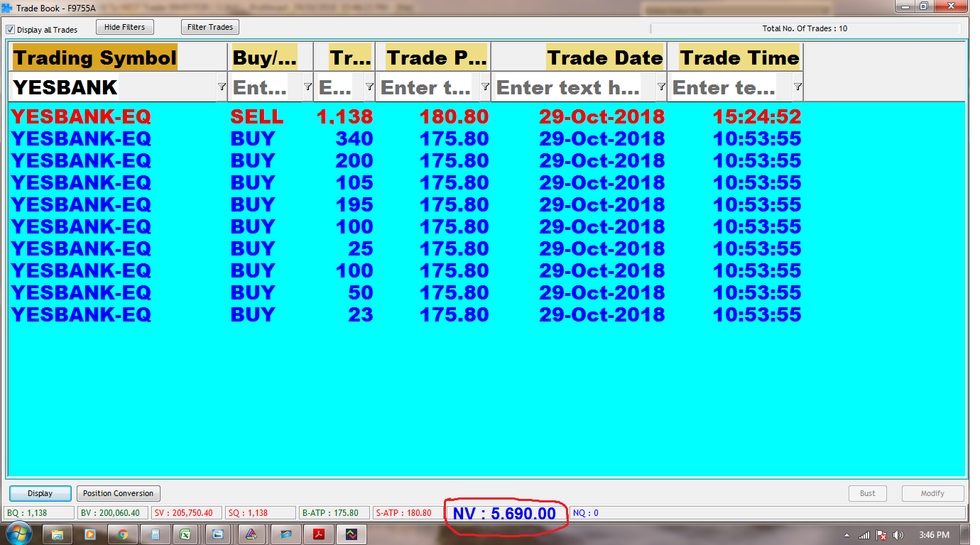Open Trade Date column filter dropdown

[x=661, y=87]
